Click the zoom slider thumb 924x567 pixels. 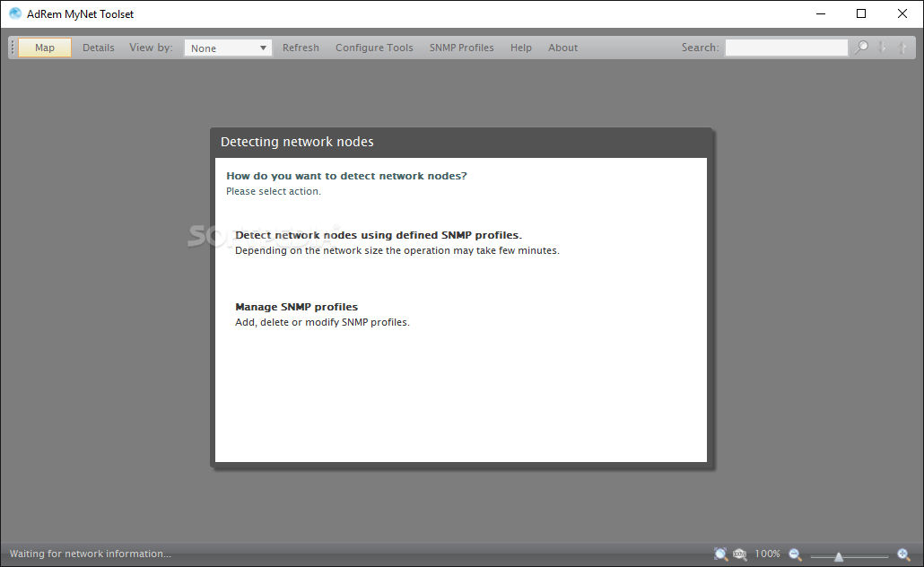point(839,556)
